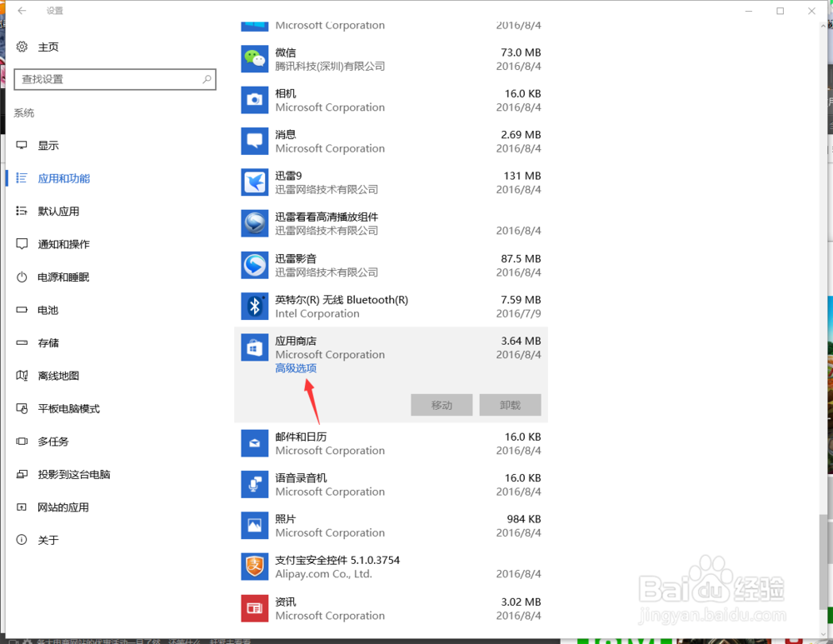Click the 语音录音机 voice recorder icon

(254, 484)
